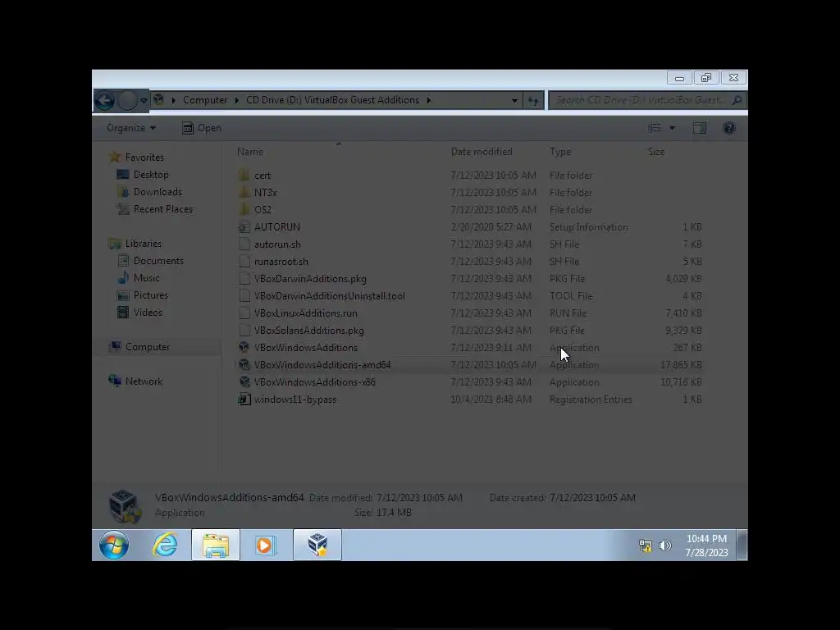Select the VBoxDarwinAdditions.pkg file
This screenshot has height=630, width=840.
point(468,279)
